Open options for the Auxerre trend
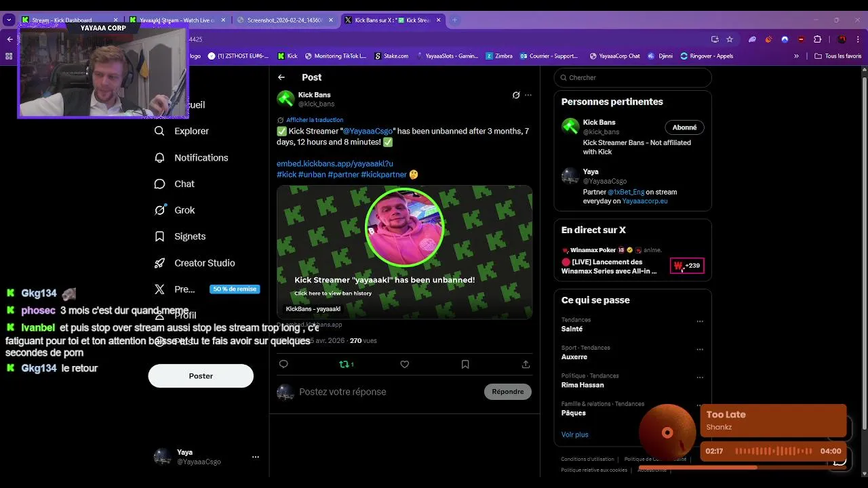 coord(700,350)
